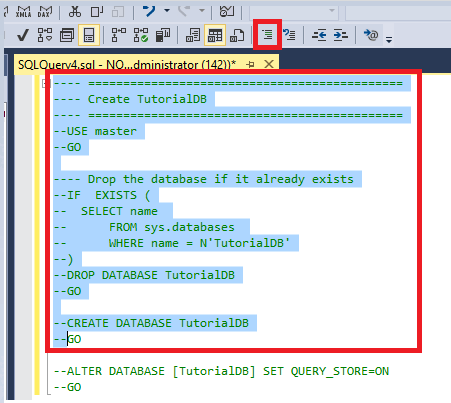Open the Query Options icon

67,35
